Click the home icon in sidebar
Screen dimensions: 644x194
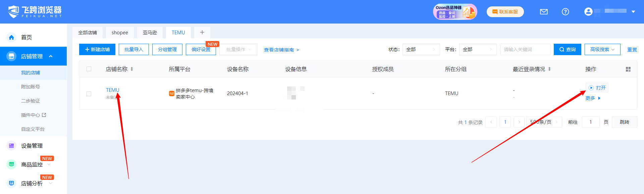(11, 37)
